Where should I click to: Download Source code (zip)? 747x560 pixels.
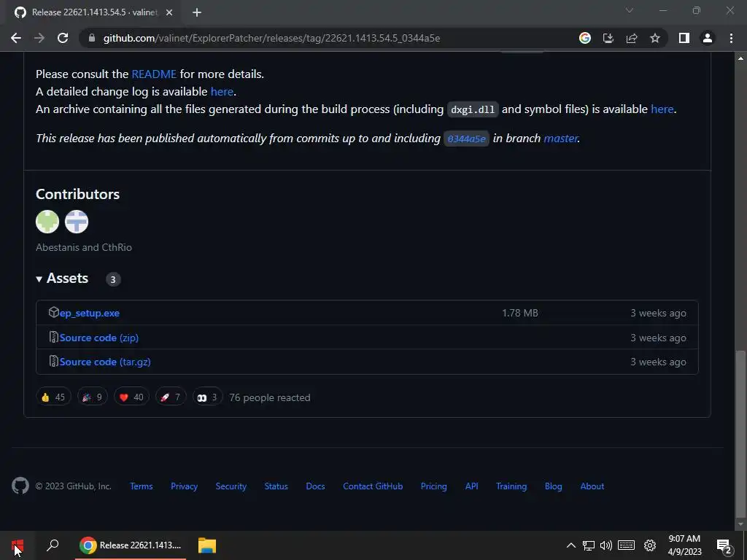99,338
